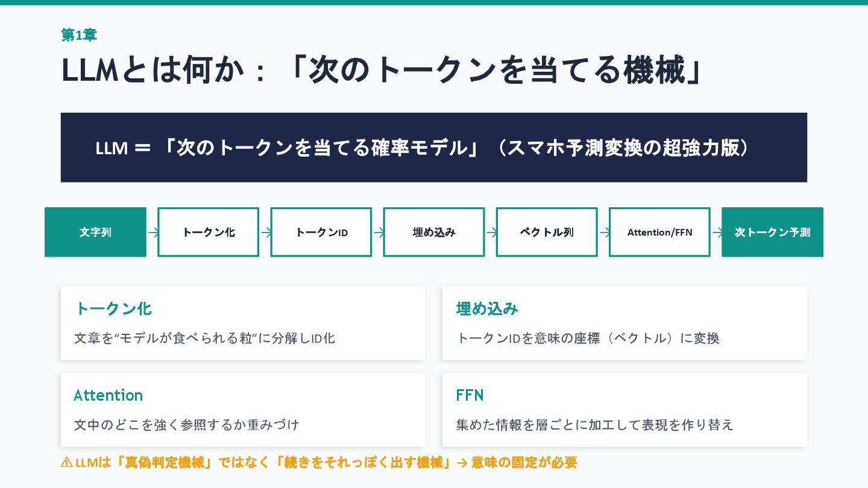Select the 埋め込み description card
Screen dimensions: 868x488
pyautogui.click(x=624, y=324)
